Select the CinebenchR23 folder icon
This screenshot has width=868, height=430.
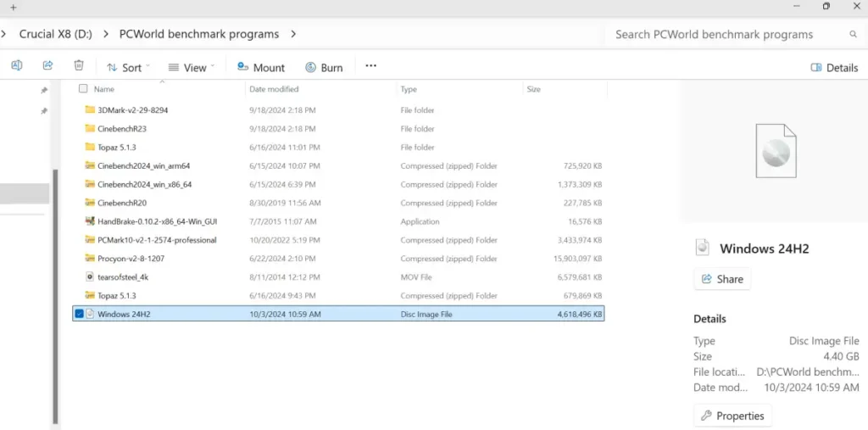tap(90, 129)
